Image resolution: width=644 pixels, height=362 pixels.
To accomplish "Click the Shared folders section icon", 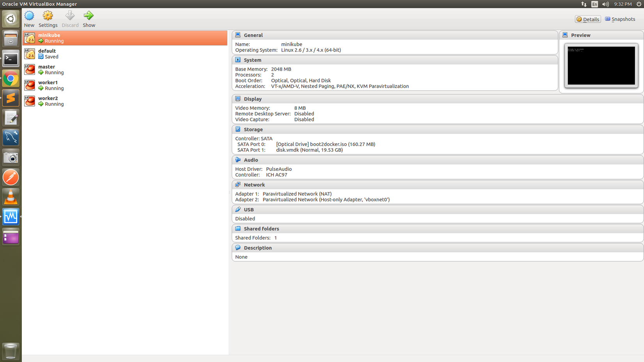I will coord(238,229).
